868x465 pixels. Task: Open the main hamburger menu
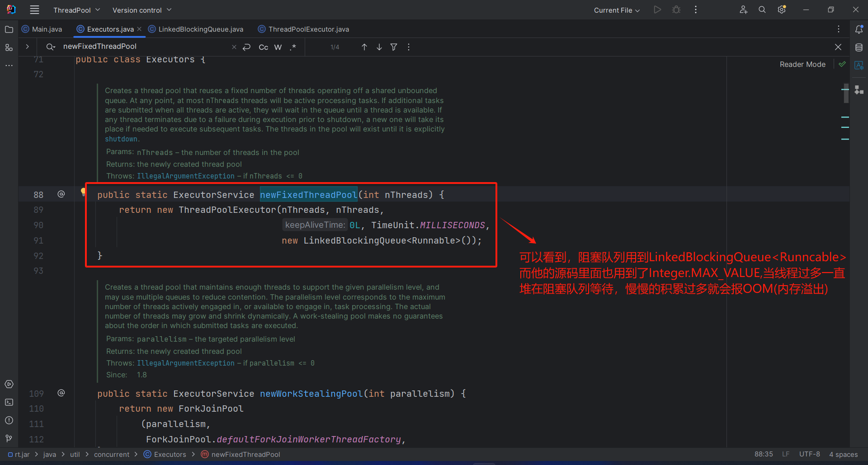point(34,9)
